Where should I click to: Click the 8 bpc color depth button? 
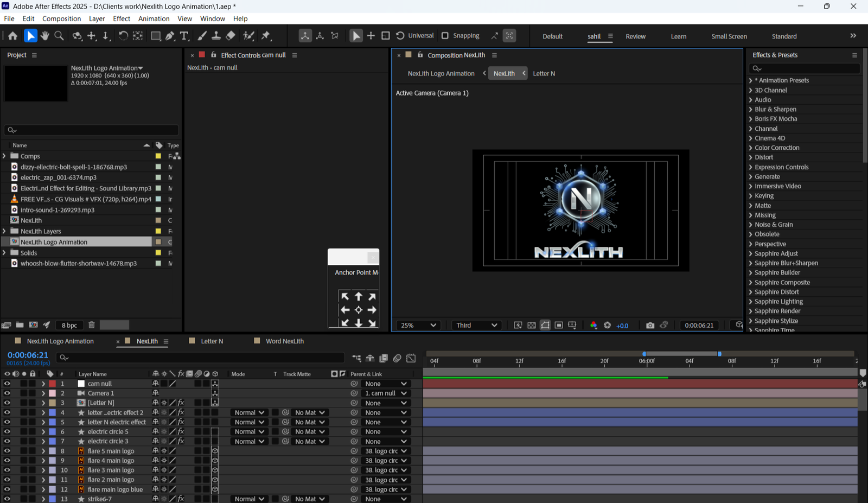[69, 325]
